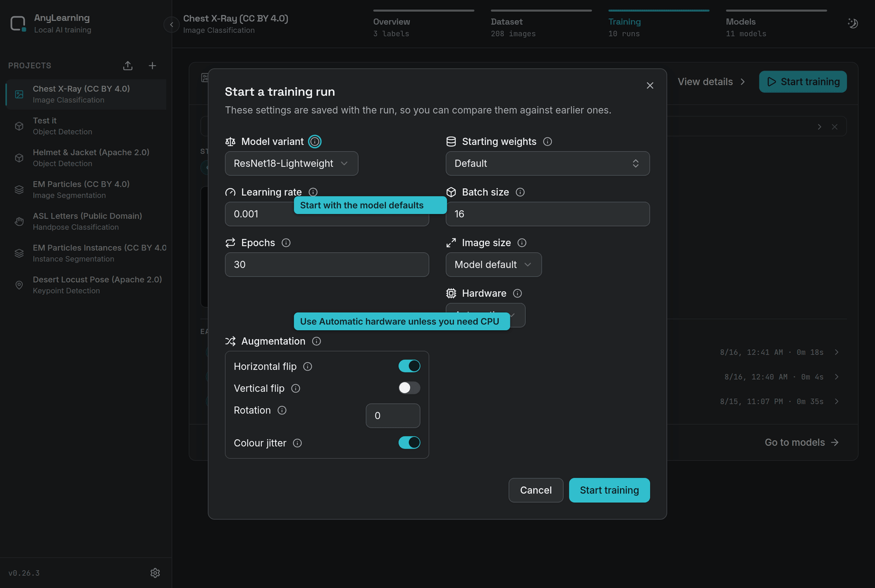
Task: Click the info icon next to Starting weights
Action: coord(547,142)
